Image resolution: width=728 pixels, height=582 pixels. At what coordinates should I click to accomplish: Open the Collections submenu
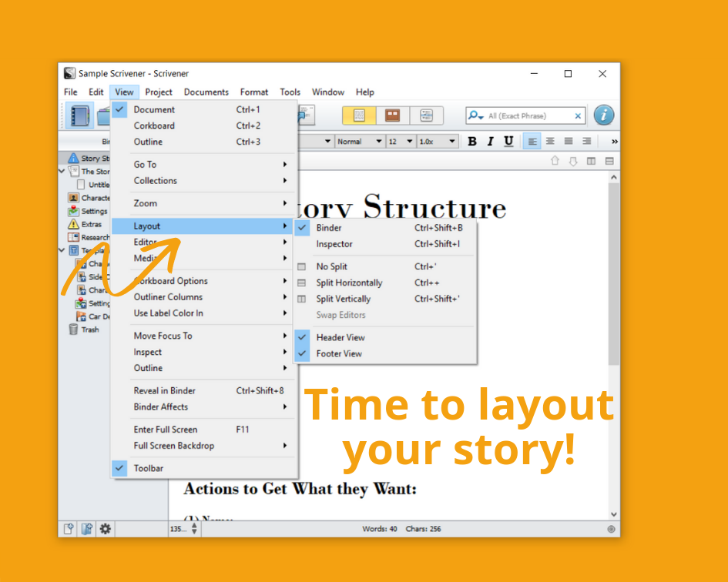[x=204, y=181]
